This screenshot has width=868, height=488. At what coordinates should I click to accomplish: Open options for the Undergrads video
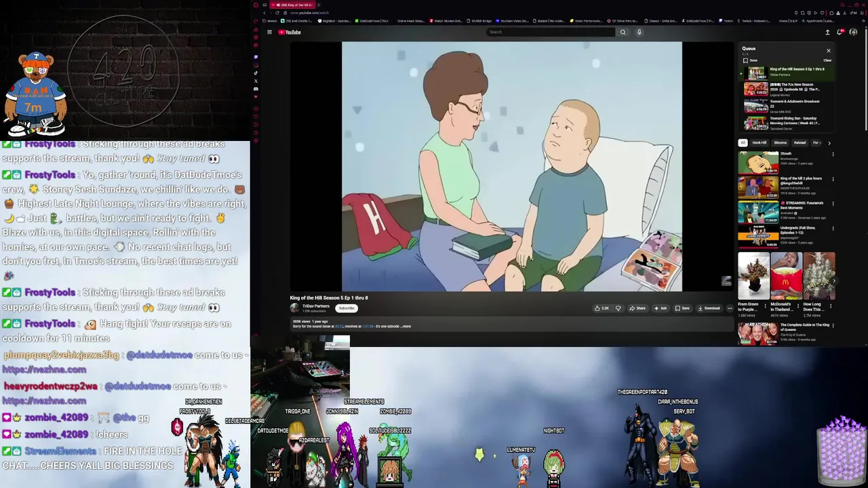833,228
